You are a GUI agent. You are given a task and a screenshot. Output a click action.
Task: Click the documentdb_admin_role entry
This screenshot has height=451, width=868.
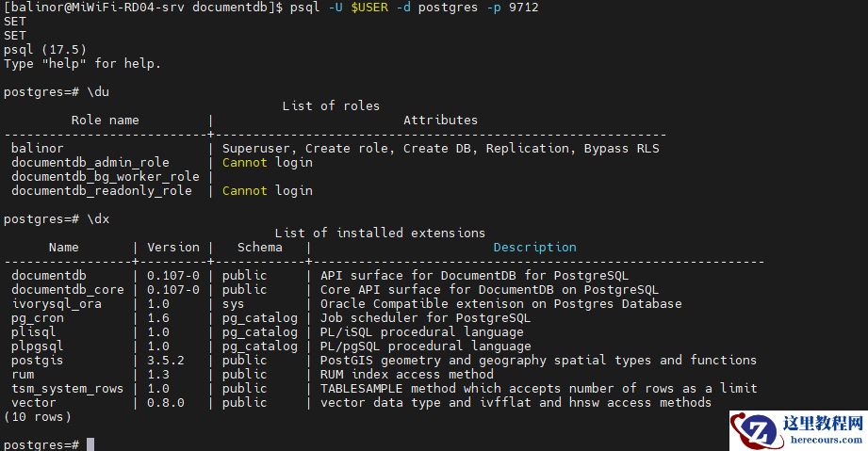pos(90,162)
